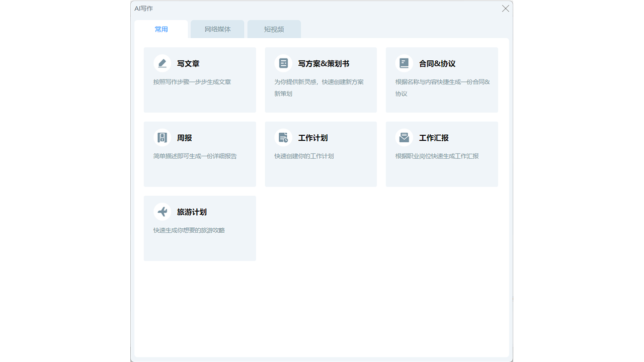This screenshot has height=362, width=644.
Task: Open the 短视频 tab
Action: [274, 29]
